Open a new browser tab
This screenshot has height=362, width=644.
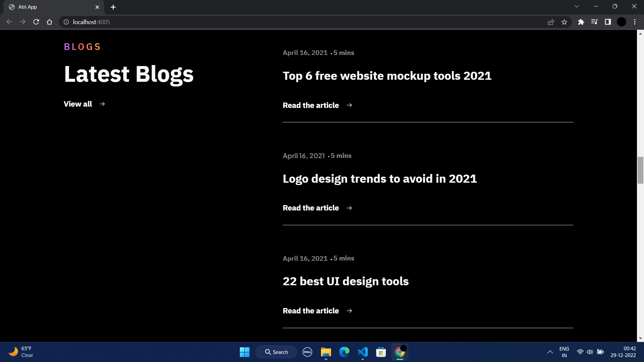113,7
